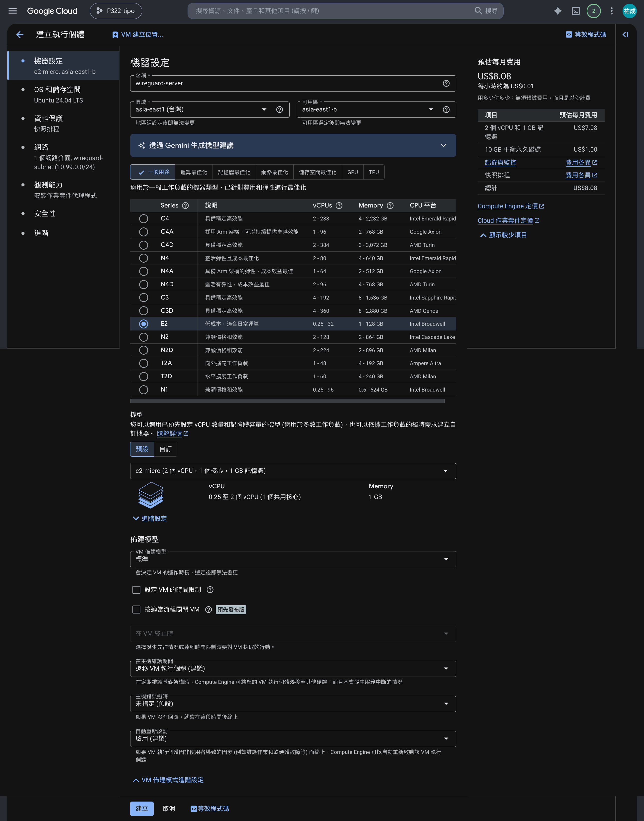
Task: Click help icon next to Series header
Action: point(185,205)
